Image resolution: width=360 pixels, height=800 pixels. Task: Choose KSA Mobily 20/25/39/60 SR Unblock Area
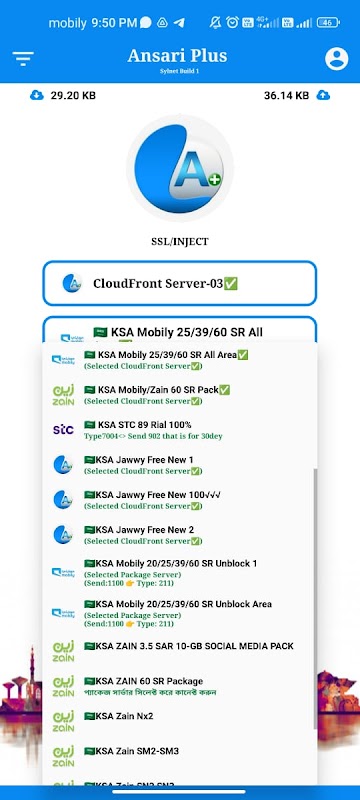point(179,613)
